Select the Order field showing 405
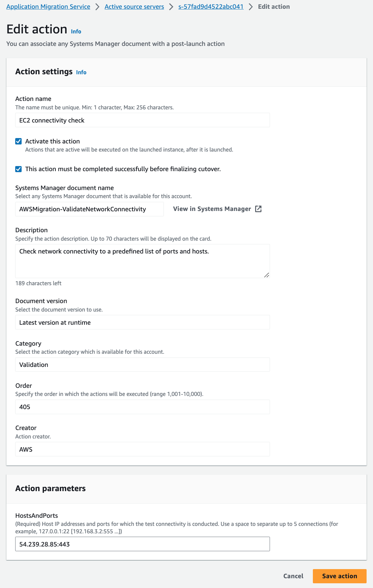This screenshot has width=373, height=588. click(142, 407)
